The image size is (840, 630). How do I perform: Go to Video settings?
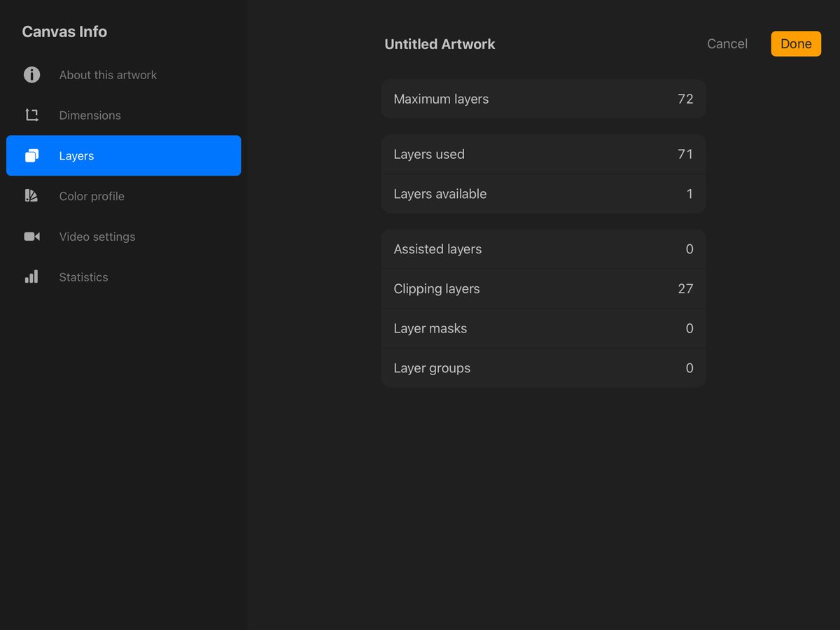123,237
